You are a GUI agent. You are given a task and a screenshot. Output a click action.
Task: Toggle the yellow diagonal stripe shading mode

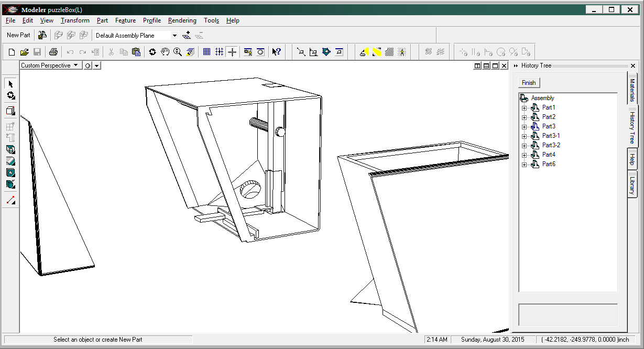click(x=377, y=52)
